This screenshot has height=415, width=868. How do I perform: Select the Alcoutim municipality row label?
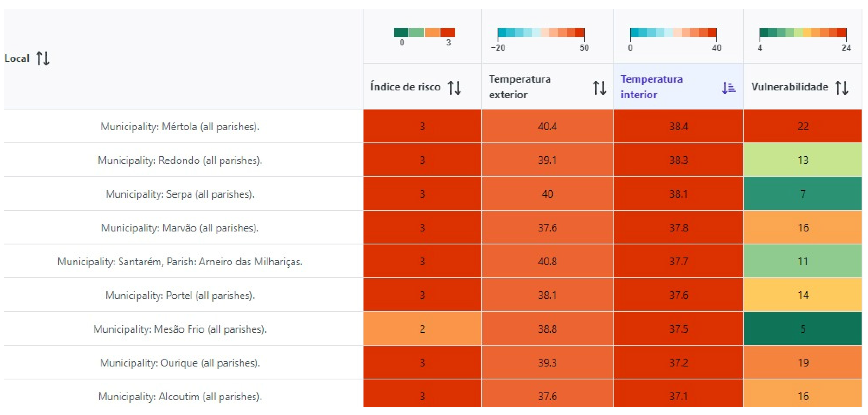tap(180, 397)
